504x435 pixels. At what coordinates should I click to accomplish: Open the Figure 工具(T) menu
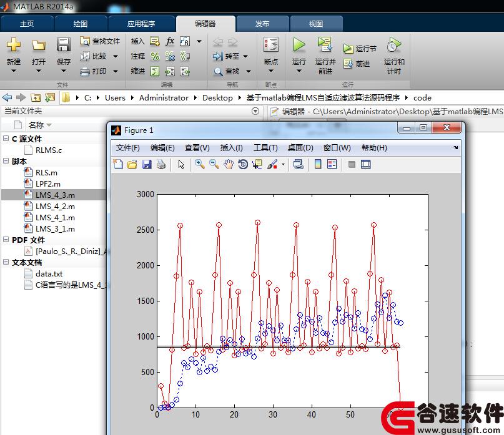pos(265,148)
